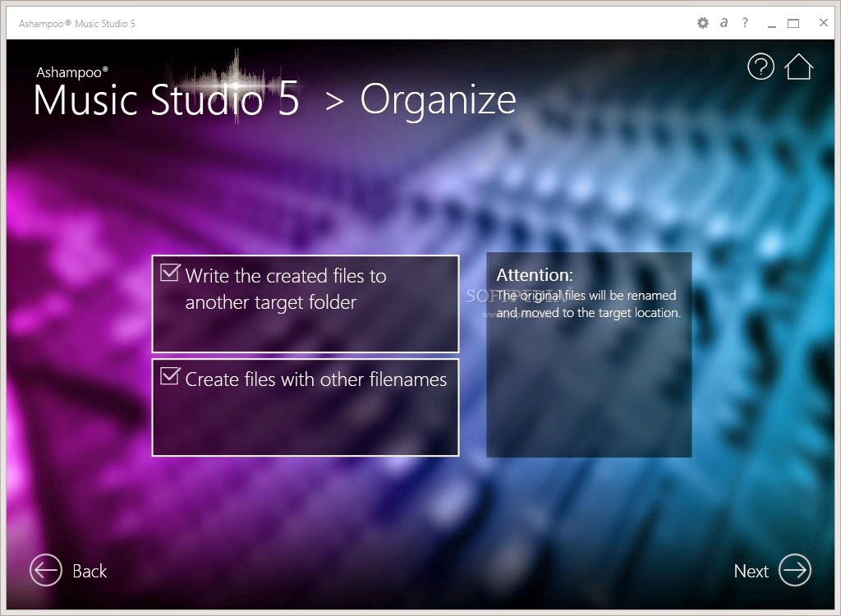This screenshot has width=841, height=616.
Task: Click the 'Attention:' heading in the info panel
Action: coord(534,274)
